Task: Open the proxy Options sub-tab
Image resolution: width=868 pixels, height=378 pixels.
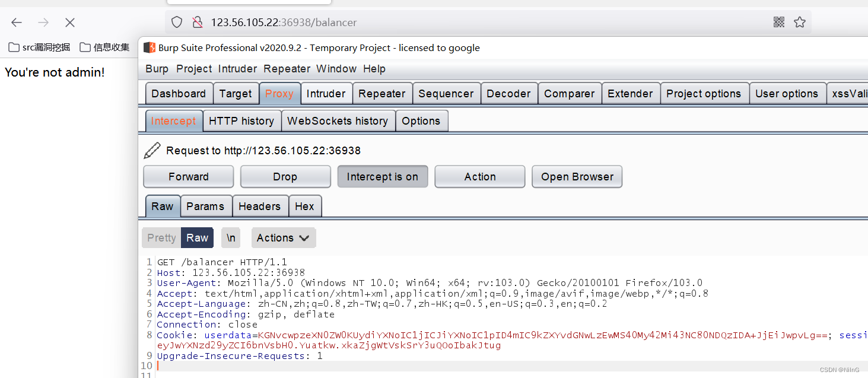Action: [x=421, y=121]
